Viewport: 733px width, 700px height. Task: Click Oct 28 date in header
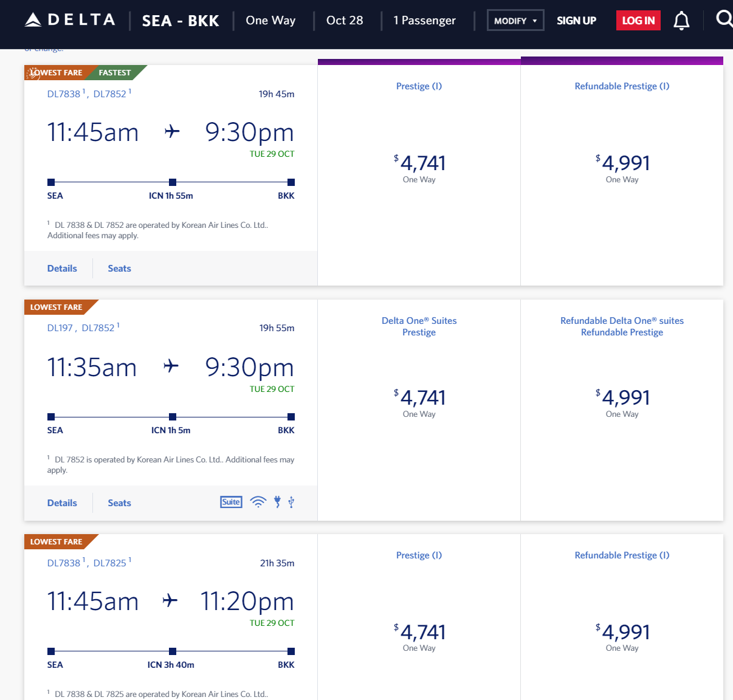pyautogui.click(x=345, y=20)
